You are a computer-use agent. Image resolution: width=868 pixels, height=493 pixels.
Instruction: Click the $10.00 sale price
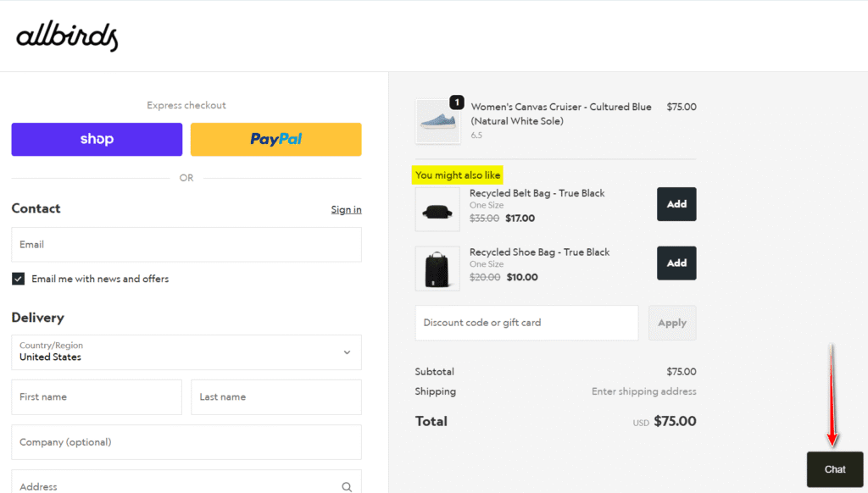[522, 277]
